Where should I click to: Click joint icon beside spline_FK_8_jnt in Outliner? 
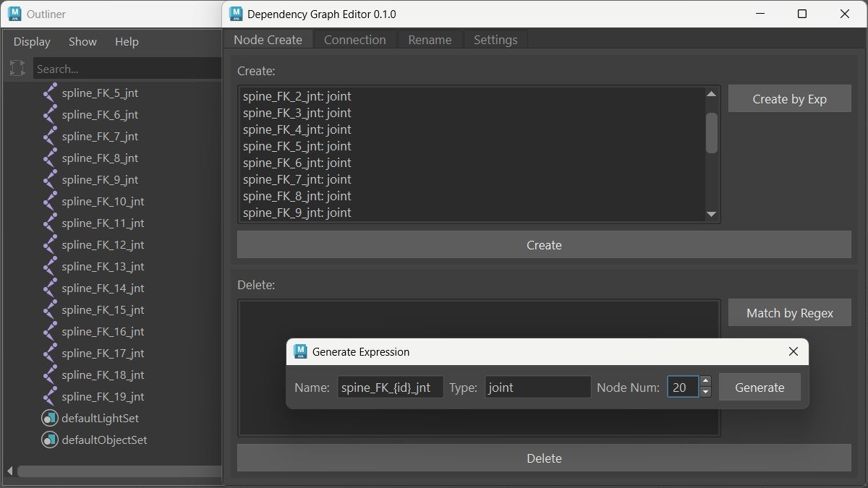tap(50, 158)
